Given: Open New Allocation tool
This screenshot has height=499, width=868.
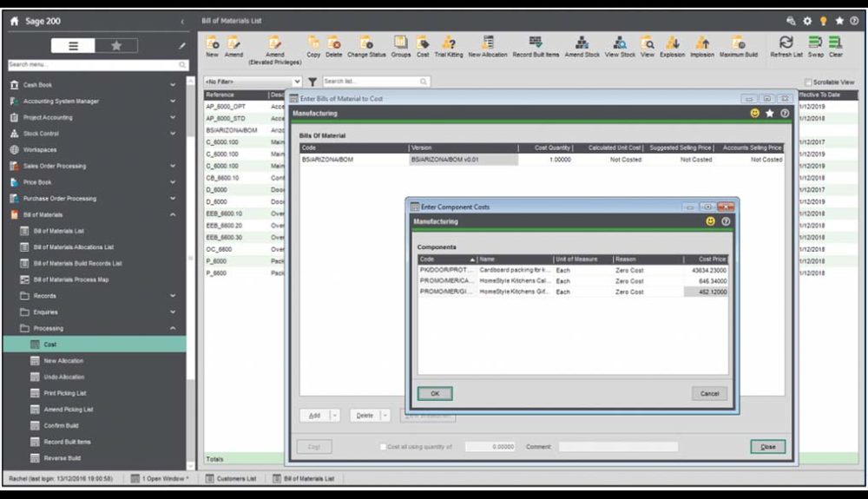Looking at the screenshot, I should tap(488, 47).
